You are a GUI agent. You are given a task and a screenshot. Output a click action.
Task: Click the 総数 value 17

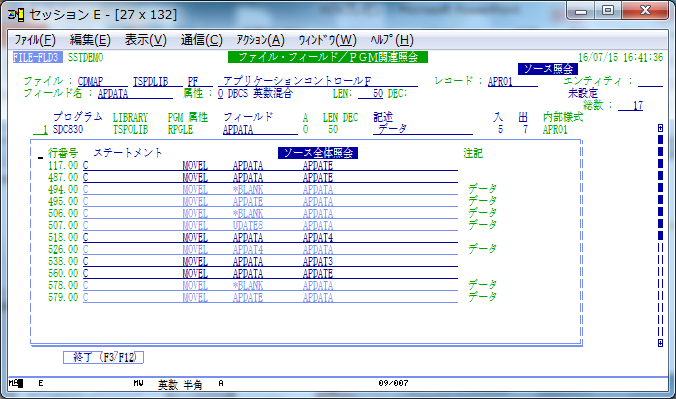click(631, 106)
